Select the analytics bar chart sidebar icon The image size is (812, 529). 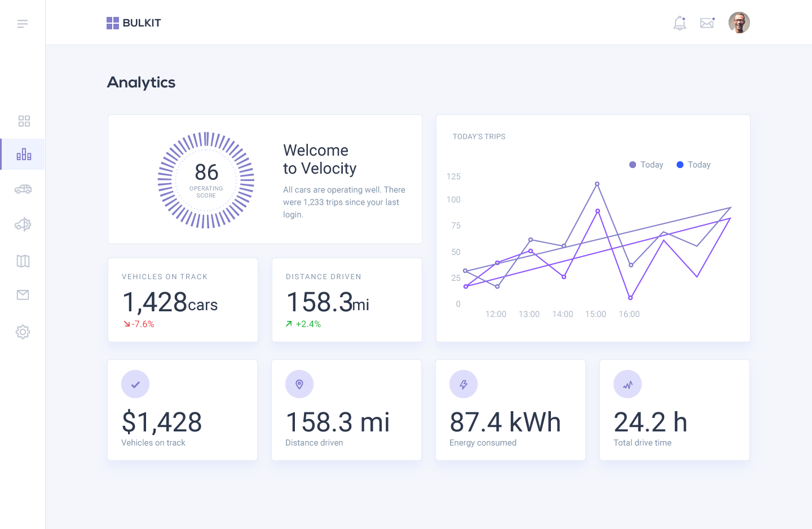(x=24, y=155)
